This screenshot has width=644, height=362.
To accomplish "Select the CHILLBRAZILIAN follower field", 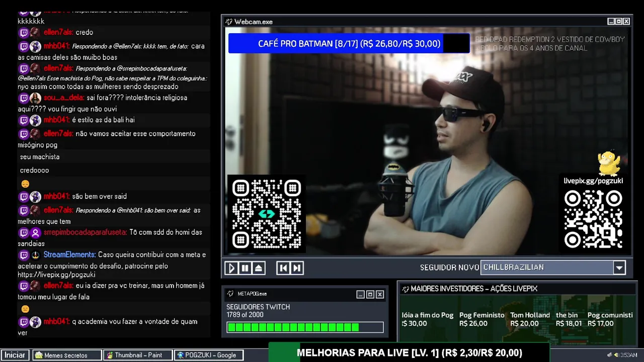I will pyautogui.click(x=547, y=267).
